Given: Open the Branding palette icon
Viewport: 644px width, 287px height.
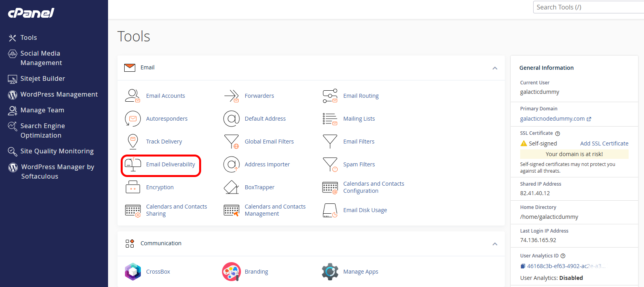Looking at the screenshot, I should tap(231, 272).
